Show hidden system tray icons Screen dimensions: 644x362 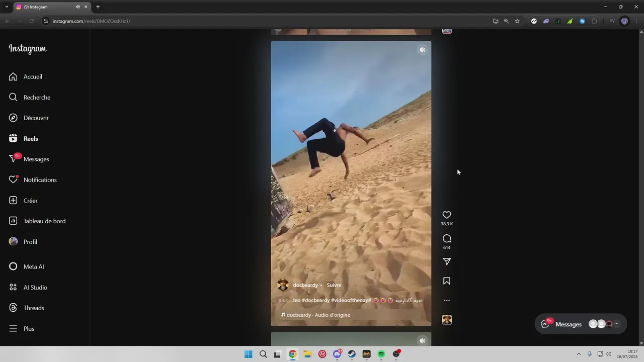579,354
